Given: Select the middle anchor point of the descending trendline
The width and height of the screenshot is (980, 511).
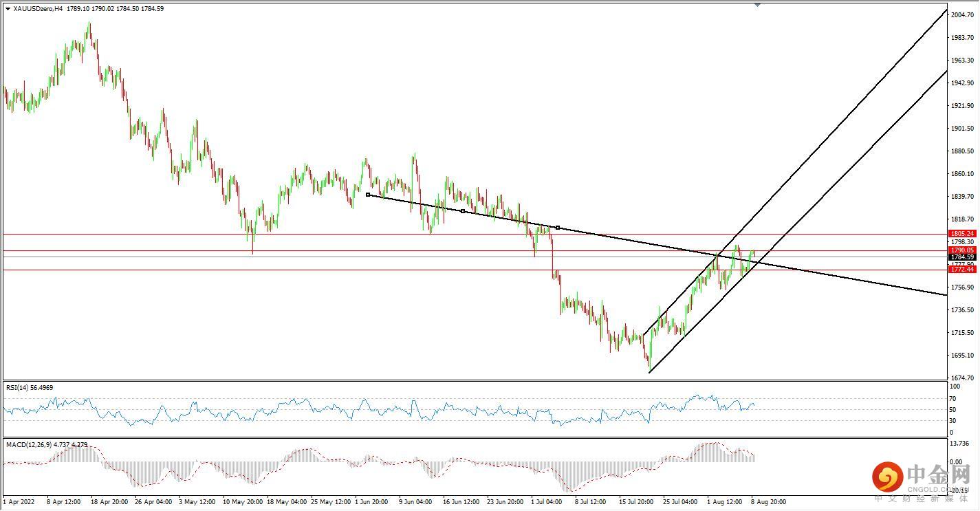Looking at the screenshot, I should [463, 211].
